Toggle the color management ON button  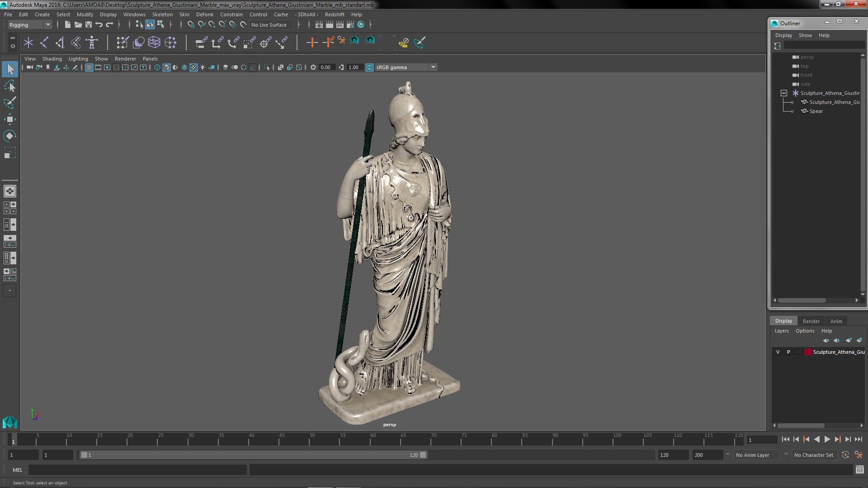click(369, 67)
